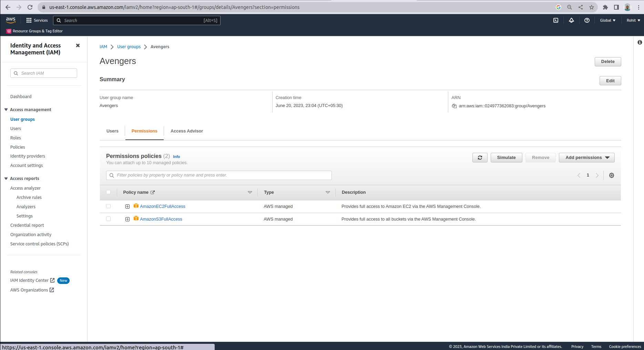Focus the AWS top search box
The image size is (644, 350).
click(137, 21)
